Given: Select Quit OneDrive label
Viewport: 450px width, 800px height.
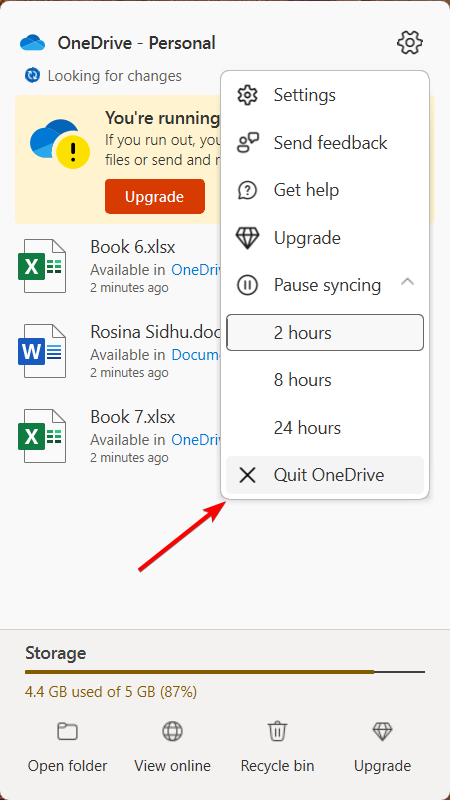Looking at the screenshot, I should point(329,476).
